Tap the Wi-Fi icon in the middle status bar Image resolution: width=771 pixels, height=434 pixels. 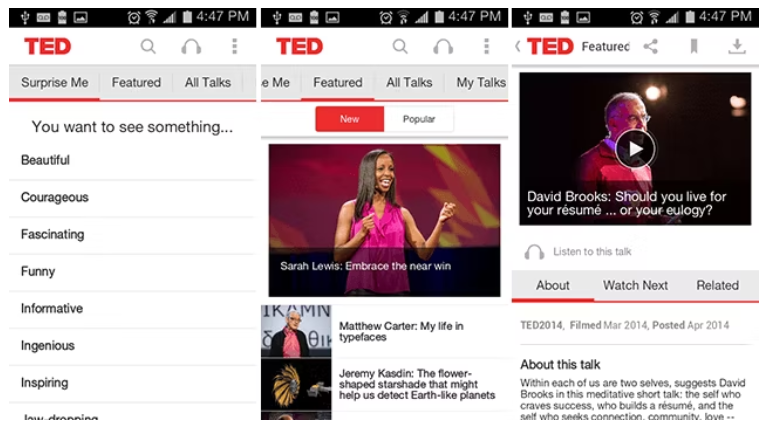[403, 18]
